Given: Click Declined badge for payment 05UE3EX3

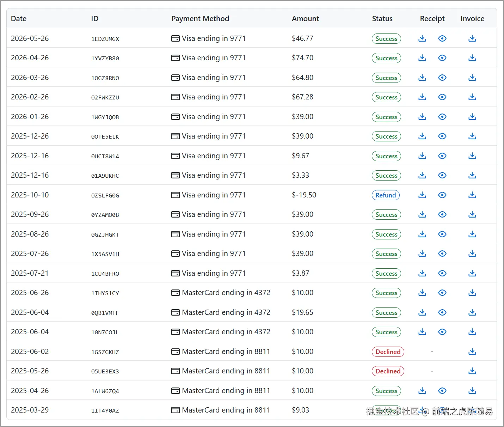Looking at the screenshot, I should pyautogui.click(x=388, y=371).
